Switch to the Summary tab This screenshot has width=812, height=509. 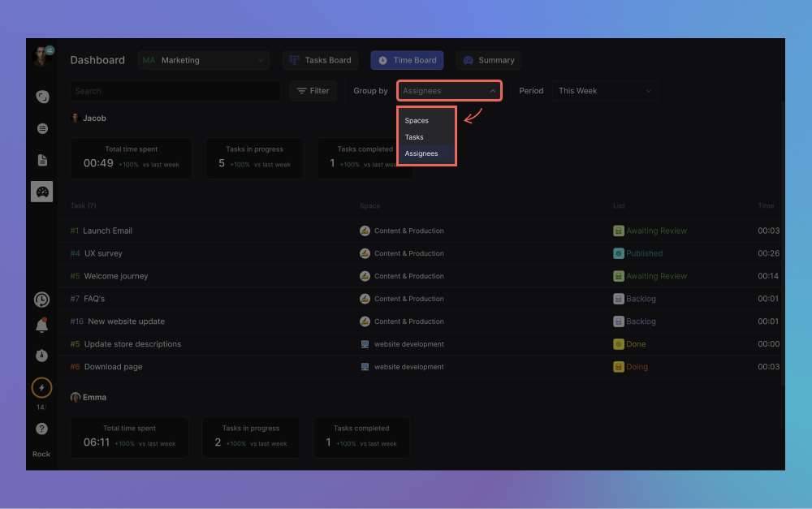tap(488, 60)
